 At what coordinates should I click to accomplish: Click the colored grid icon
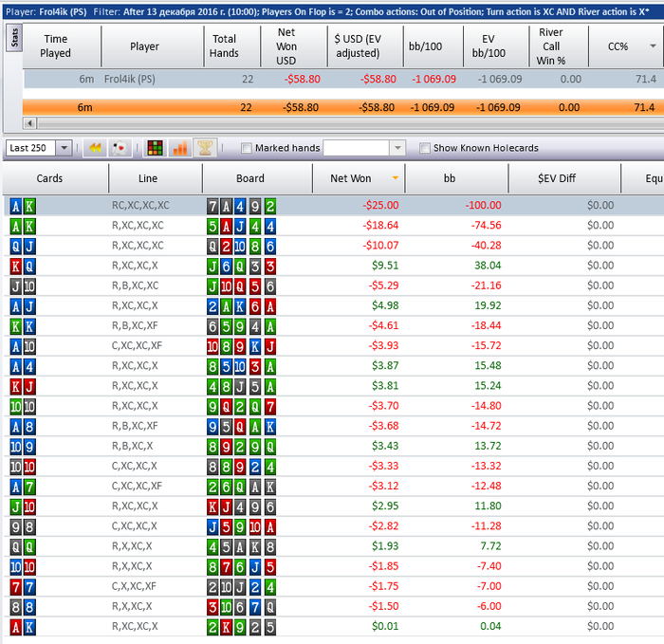pyautogui.click(x=155, y=148)
